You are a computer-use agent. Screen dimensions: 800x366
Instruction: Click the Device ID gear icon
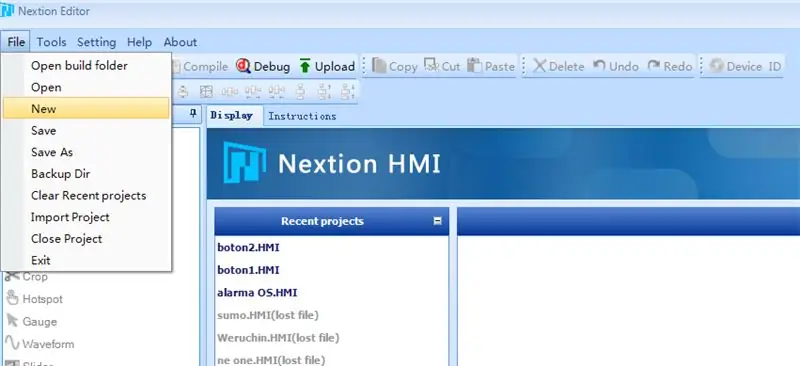(x=716, y=66)
